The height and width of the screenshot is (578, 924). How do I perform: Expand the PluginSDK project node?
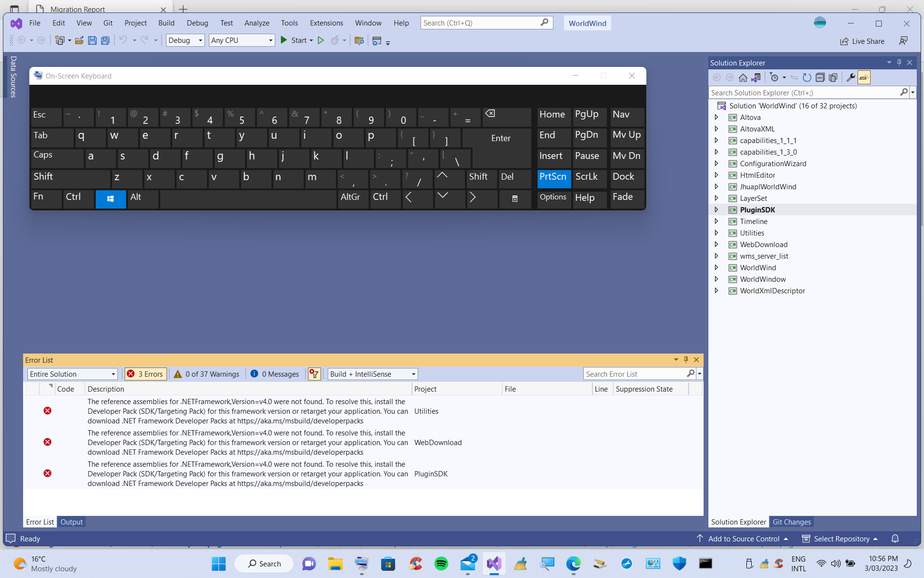point(716,210)
